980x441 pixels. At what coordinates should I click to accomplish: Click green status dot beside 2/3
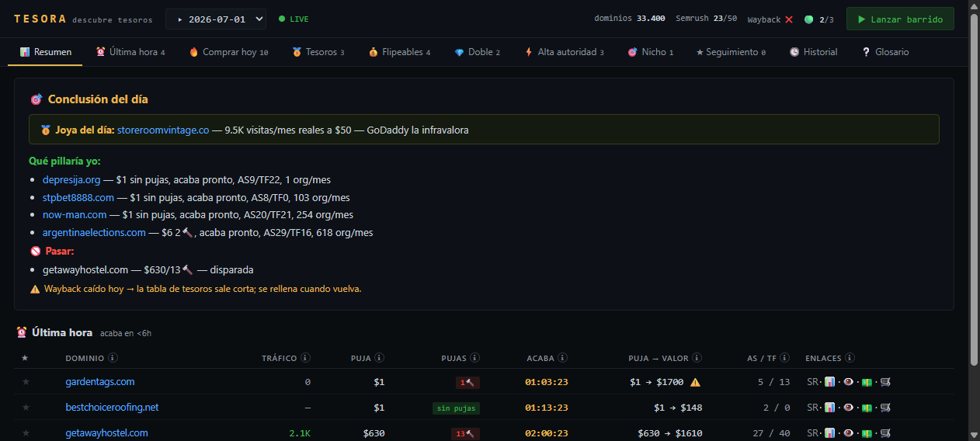pos(808,19)
